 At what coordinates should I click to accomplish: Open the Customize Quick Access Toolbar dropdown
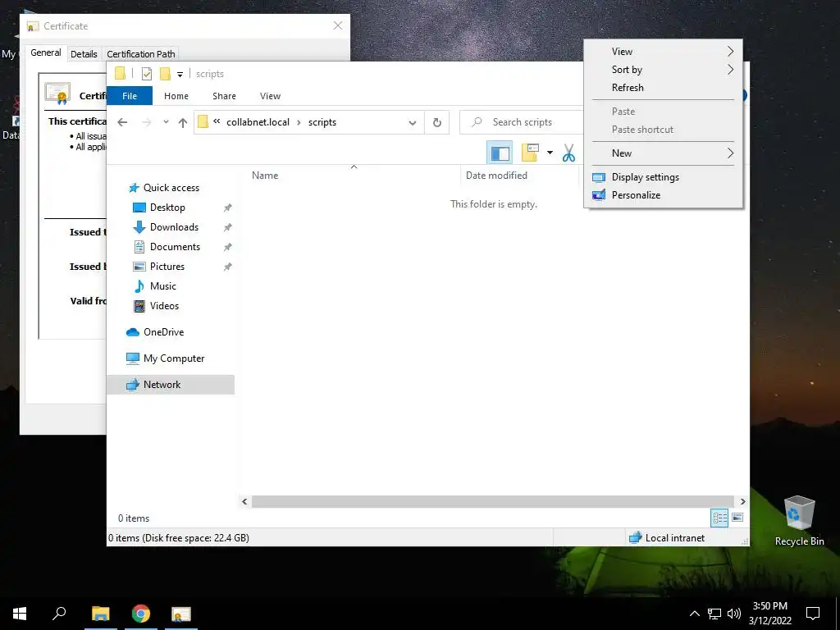click(180, 75)
